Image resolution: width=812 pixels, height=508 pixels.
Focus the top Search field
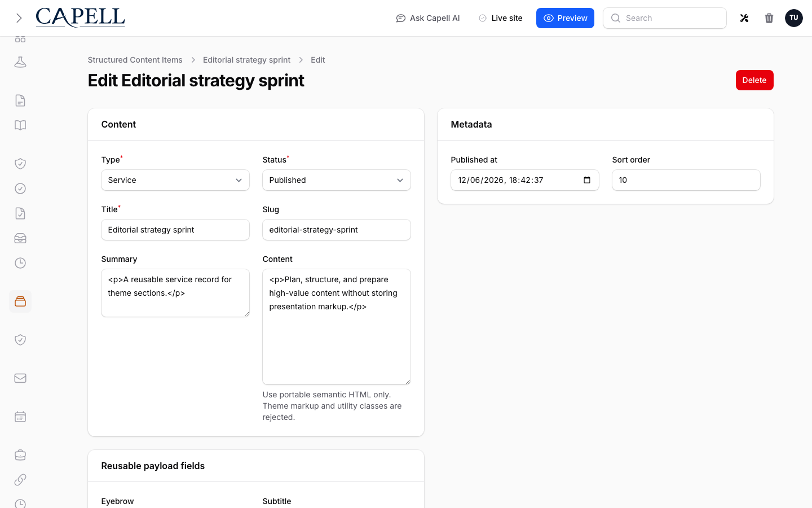665,18
